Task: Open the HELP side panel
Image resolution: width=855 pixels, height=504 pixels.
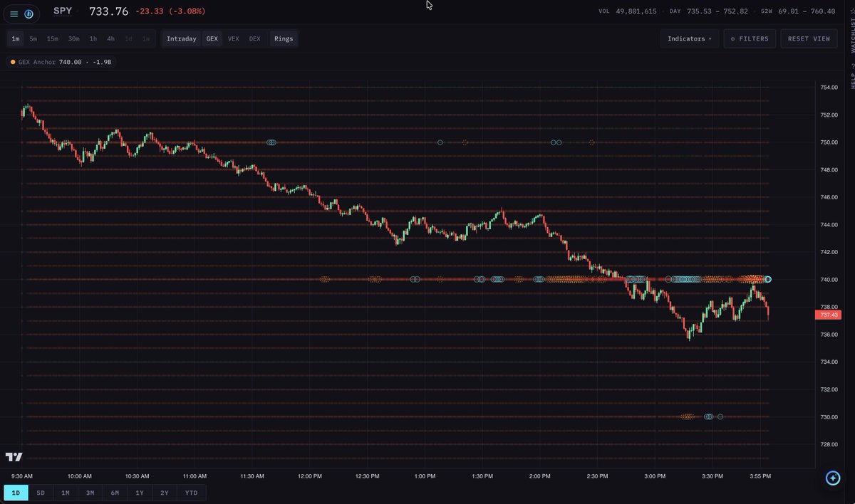Action: tap(852, 76)
